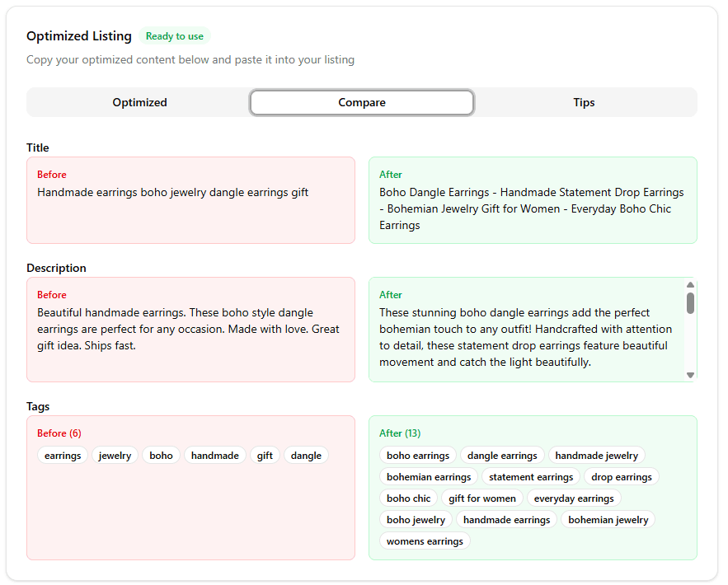Select the drop earrings tag
This screenshot has width=728, height=585.
[x=621, y=476]
